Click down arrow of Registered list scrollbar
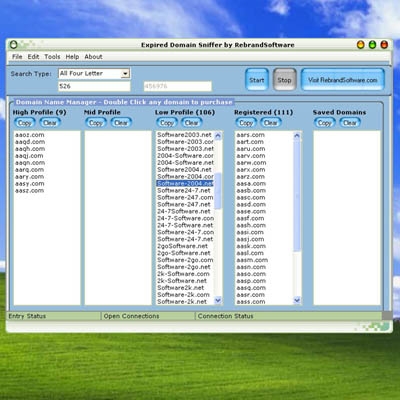Screen dimensions: 400x400 tap(297, 300)
